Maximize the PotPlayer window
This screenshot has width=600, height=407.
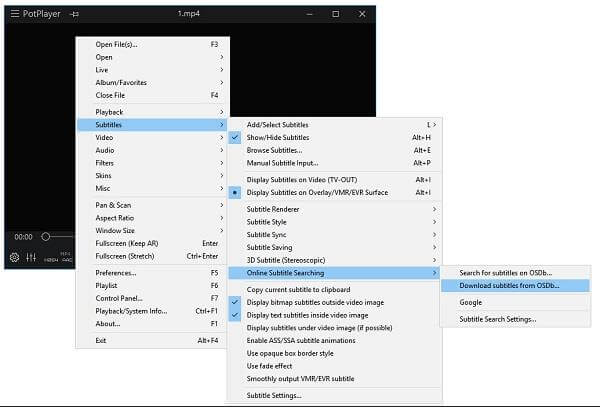[x=336, y=14]
